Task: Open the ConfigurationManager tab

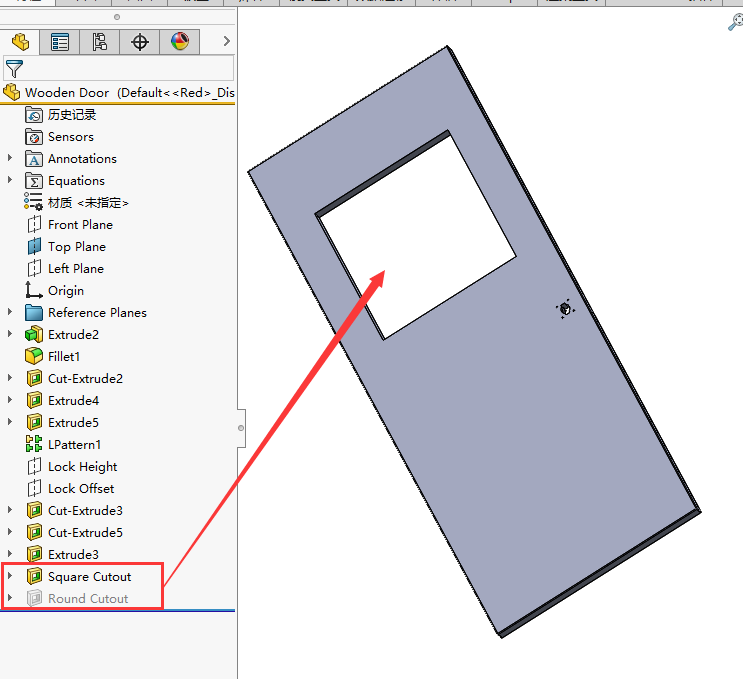Action: pos(100,41)
